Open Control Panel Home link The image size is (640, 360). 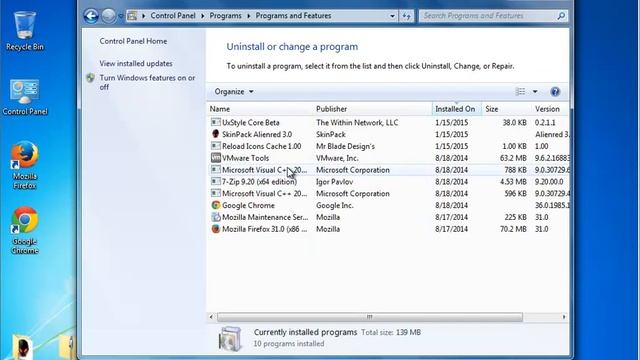(x=133, y=41)
